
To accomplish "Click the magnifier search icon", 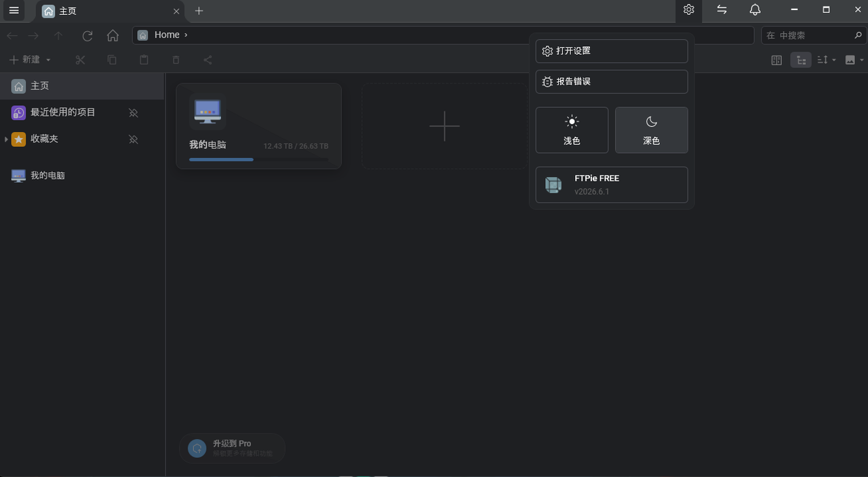I will coord(859,35).
